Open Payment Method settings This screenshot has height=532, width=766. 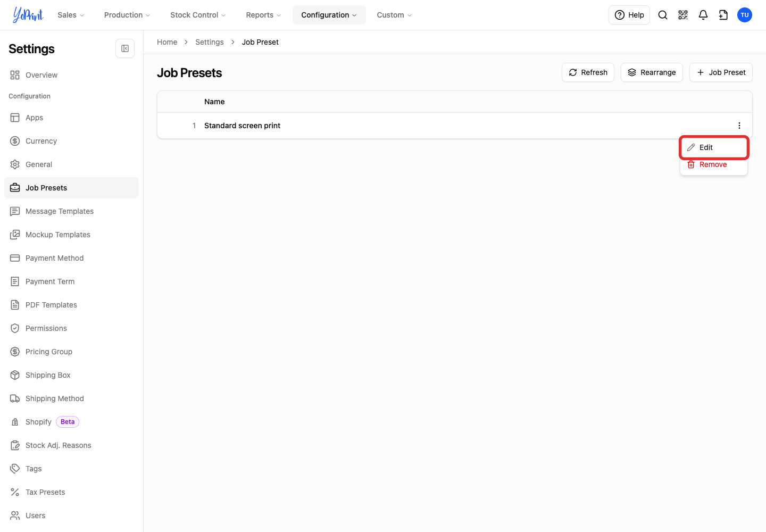click(x=71, y=258)
